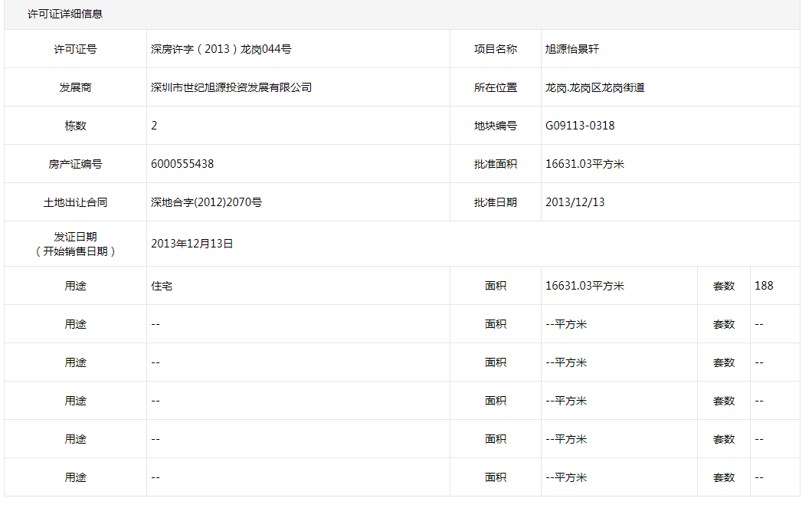Screen dimensions: 812x508
Task: Click certificate number 6000555438
Action: coord(182,164)
